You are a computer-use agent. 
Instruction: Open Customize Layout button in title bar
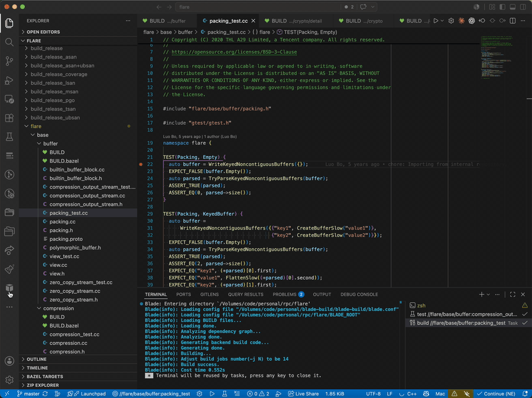(x=492, y=7)
